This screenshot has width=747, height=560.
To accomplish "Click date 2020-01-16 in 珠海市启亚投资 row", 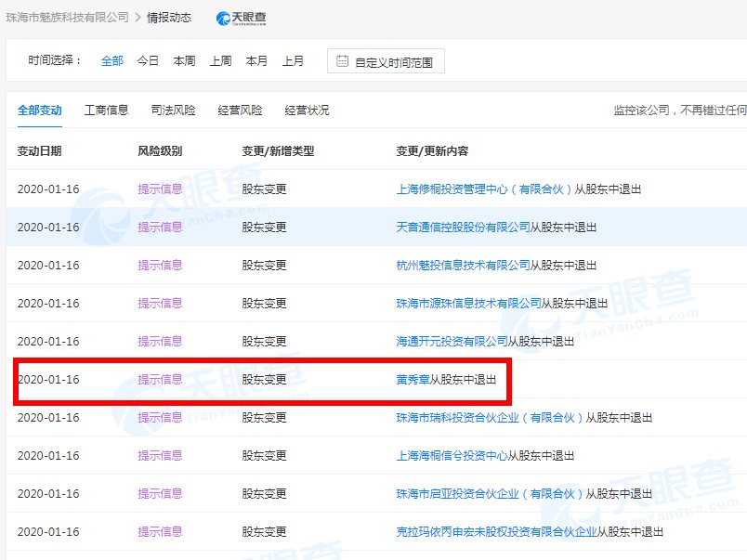I will point(48,494).
